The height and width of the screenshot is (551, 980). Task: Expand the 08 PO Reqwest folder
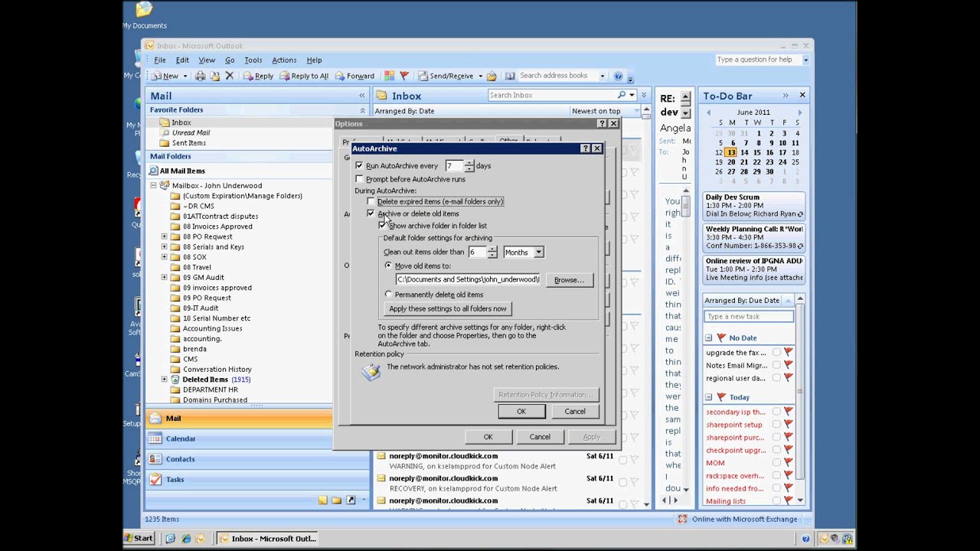[x=164, y=236]
